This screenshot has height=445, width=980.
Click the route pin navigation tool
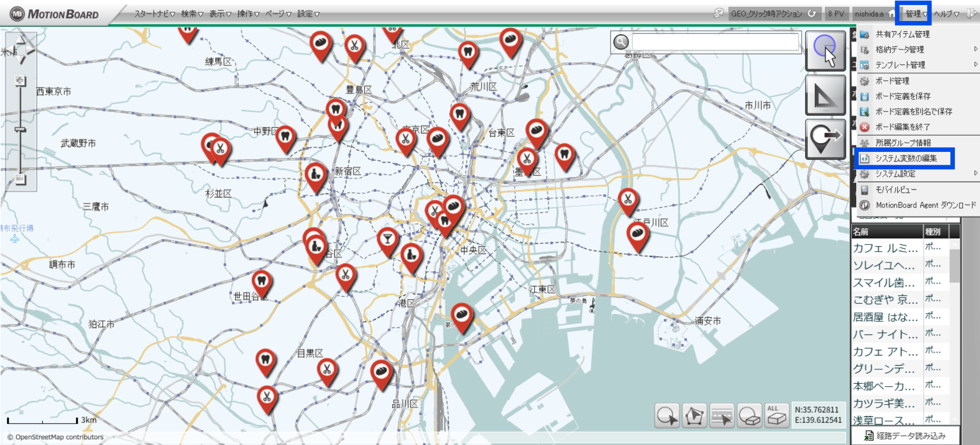click(825, 139)
